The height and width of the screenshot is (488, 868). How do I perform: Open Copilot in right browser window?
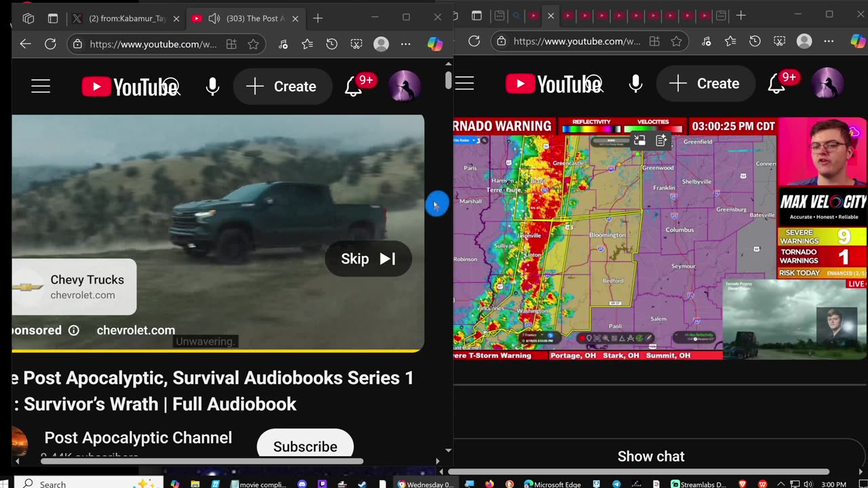click(859, 41)
